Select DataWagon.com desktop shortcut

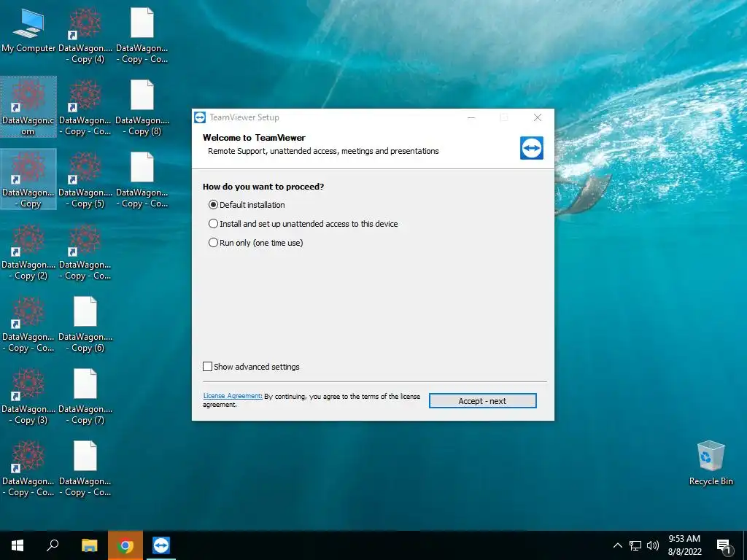click(x=28, y=107)
